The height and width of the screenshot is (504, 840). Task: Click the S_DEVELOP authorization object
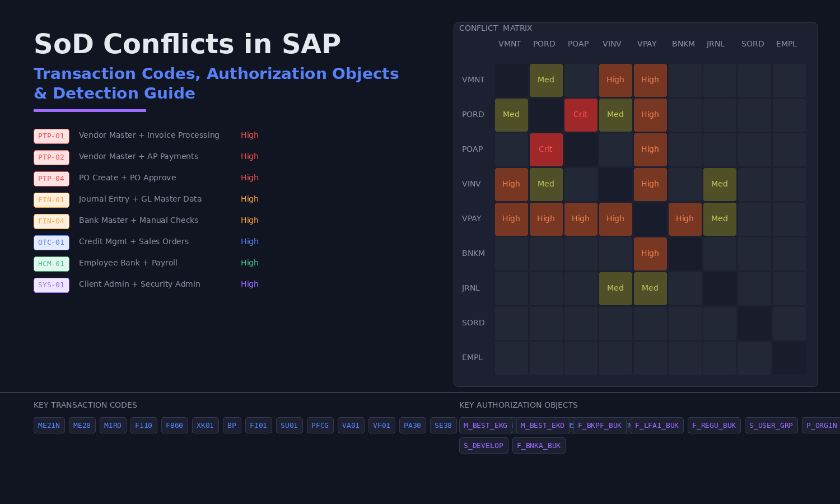(x=483, y=445)
